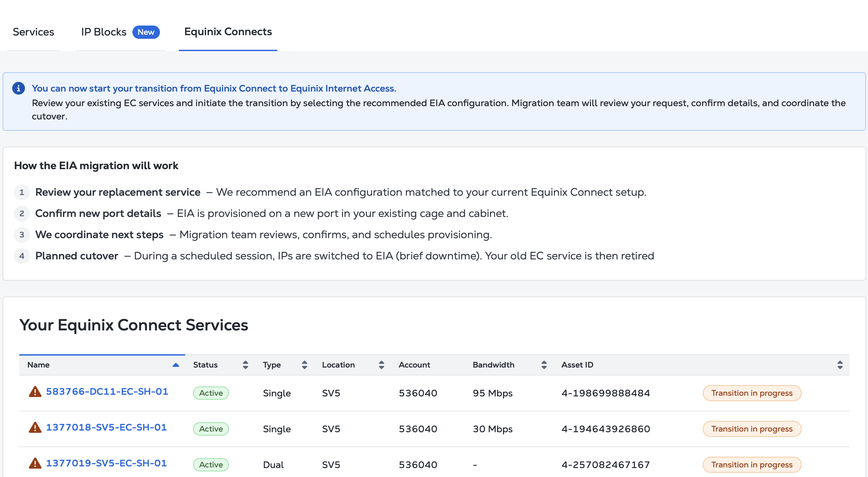Click the info icon in the blue banner
This screenshot has height=477, width=868.
click(19, 88)
